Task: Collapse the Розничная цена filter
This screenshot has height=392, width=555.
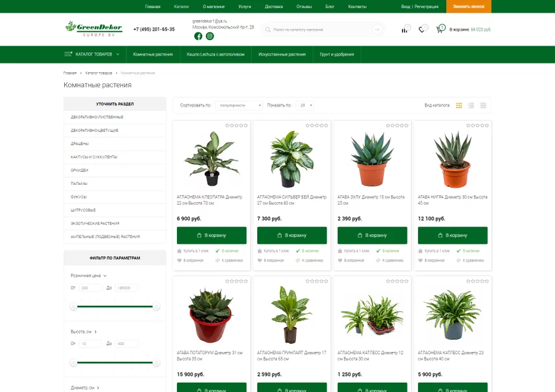Action: pos(88,276)
